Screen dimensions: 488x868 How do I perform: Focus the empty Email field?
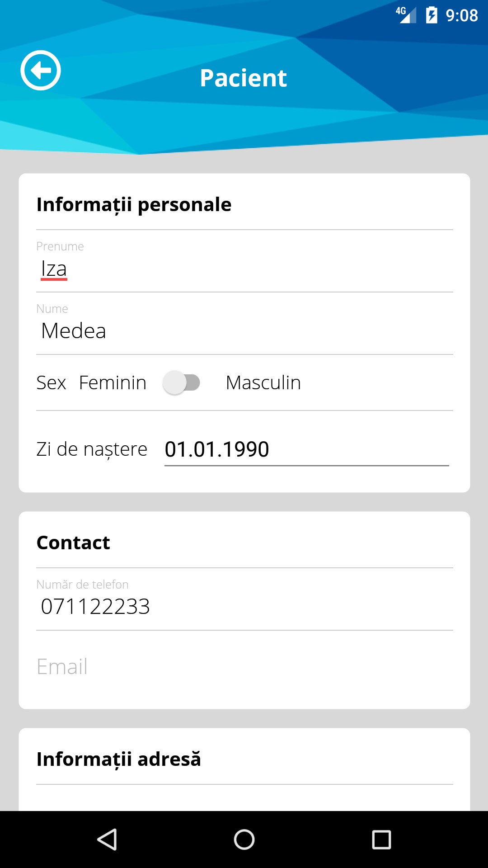(x=244, y=667)
